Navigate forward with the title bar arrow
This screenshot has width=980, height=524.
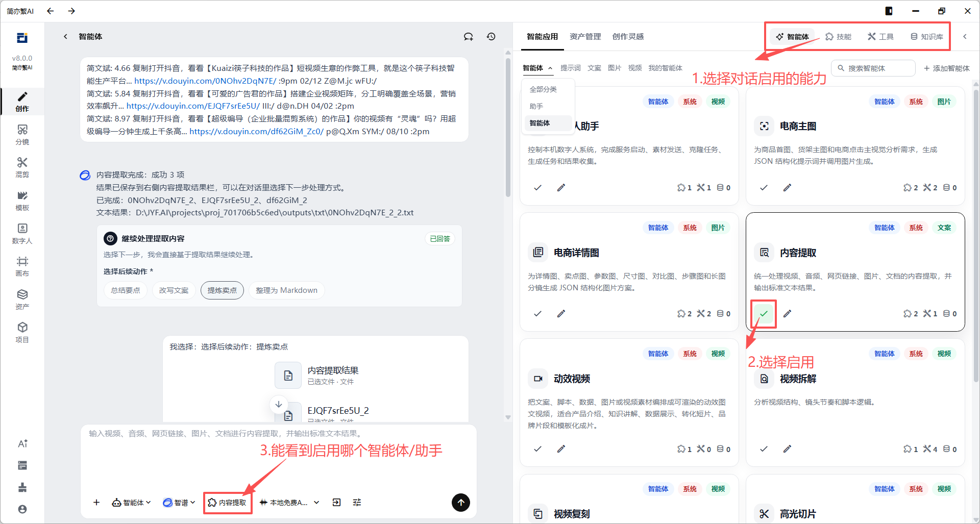(x=71, y=11)
